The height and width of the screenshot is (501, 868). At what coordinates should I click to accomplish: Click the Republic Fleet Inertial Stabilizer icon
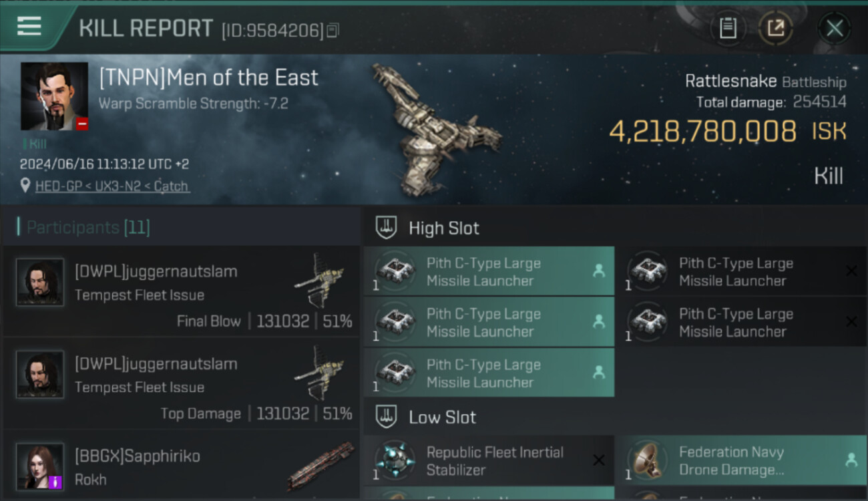click(x=395, y=460)
